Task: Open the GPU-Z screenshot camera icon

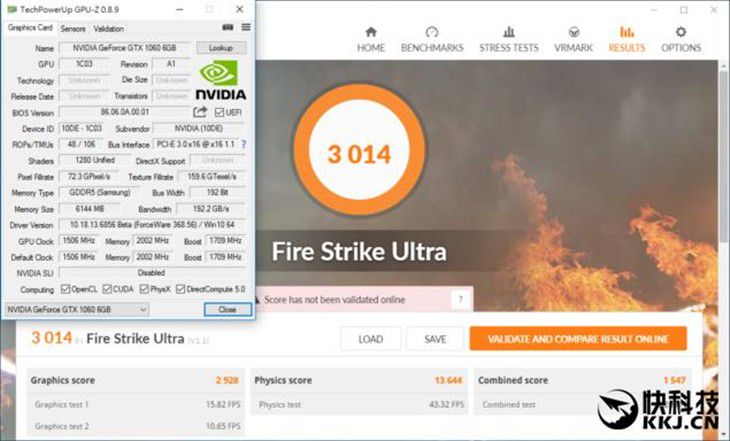Action: tap(228, 27)
